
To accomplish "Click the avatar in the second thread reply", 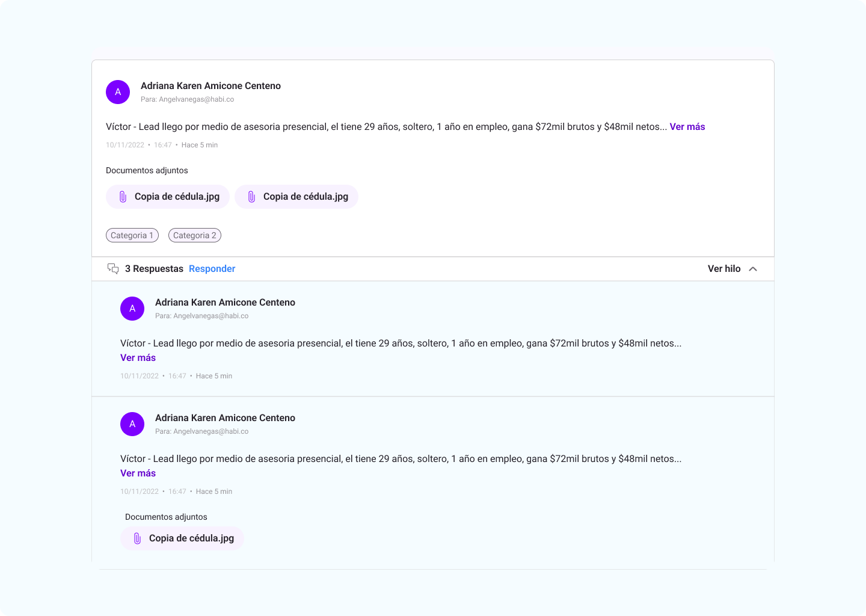I will click(132, 424).
